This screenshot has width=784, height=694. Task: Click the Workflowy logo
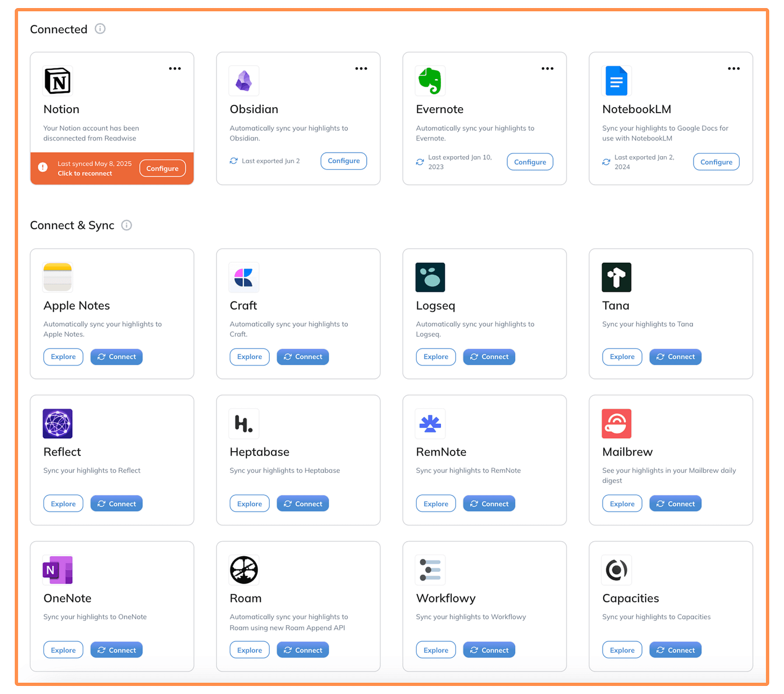click(x=430, y=570)
